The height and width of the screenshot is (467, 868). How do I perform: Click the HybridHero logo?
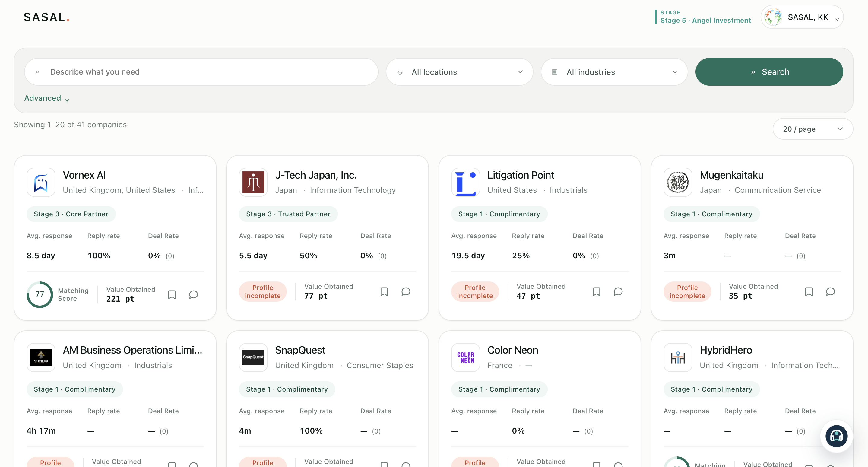point(678,357)
